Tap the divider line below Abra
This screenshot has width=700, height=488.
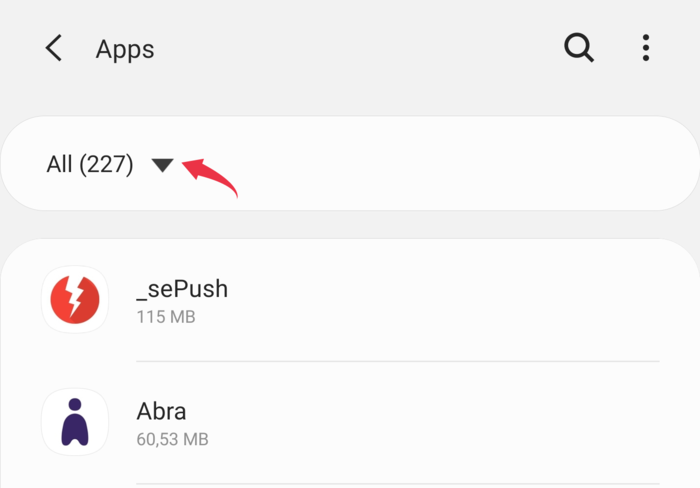pos(398,484)
